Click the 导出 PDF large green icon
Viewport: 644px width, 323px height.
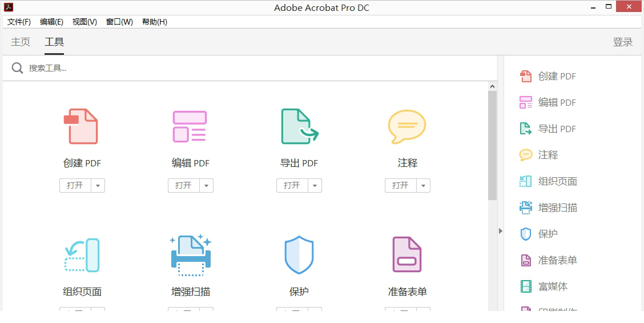click(299, 126)
